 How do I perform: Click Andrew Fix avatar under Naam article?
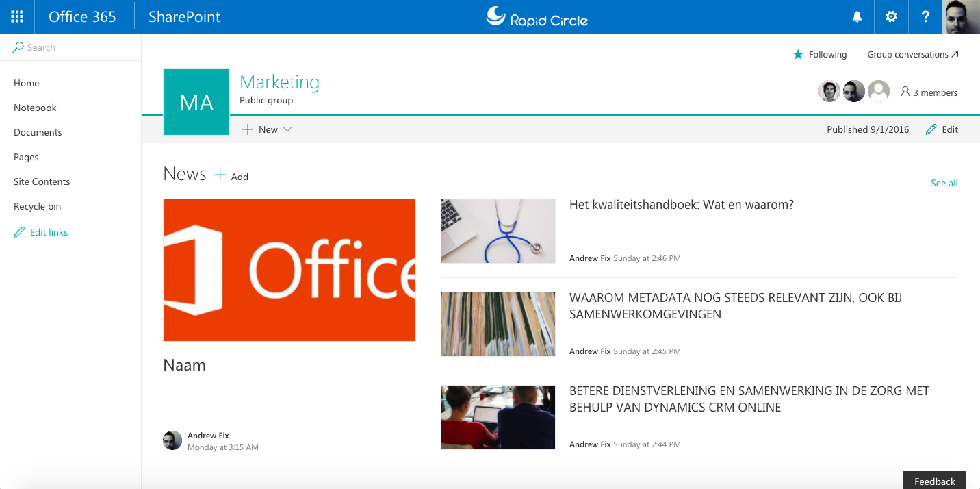(172, 440)
